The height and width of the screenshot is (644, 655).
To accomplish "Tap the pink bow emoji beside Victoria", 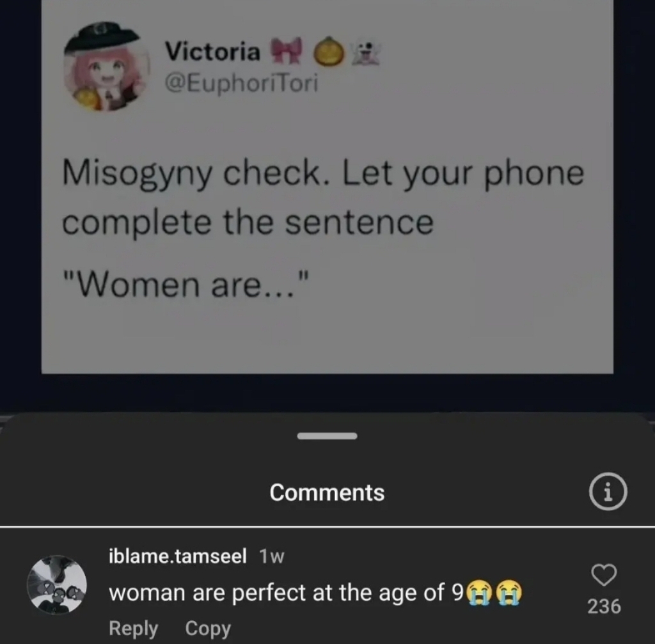I will coord(287,51).
